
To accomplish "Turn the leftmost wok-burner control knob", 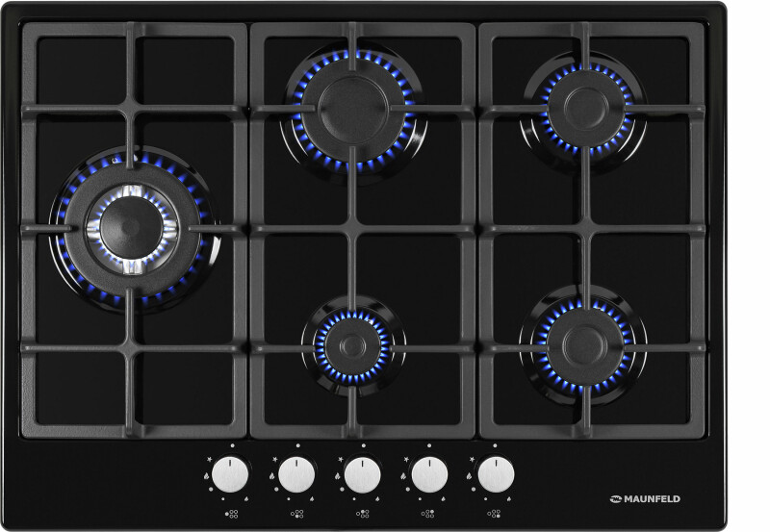I will coord(230,474).
